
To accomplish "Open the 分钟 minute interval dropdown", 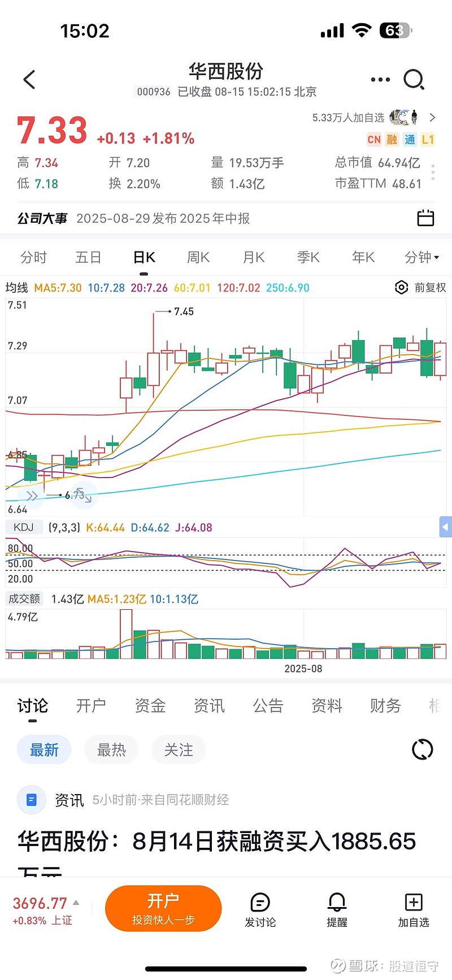I will (x=422, y=257).
